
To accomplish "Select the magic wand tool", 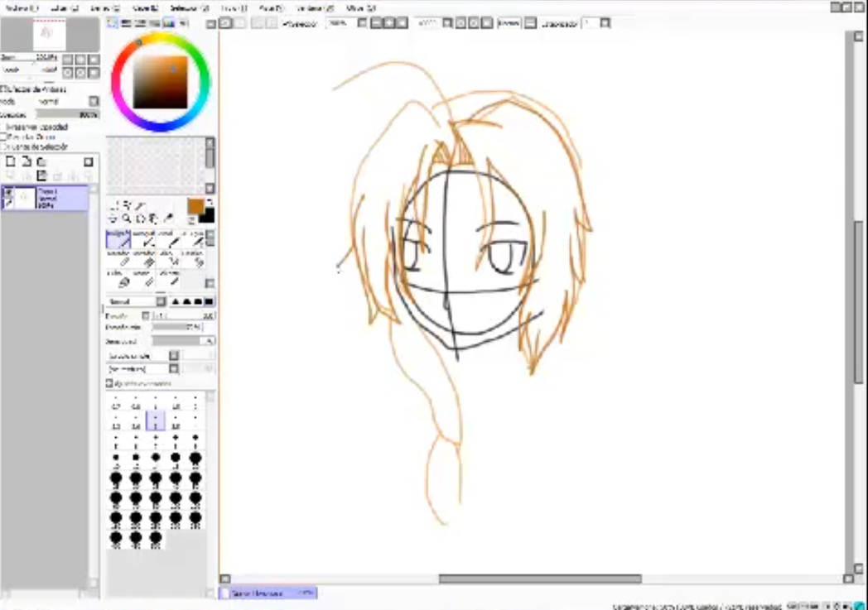I will coord(141,206).
